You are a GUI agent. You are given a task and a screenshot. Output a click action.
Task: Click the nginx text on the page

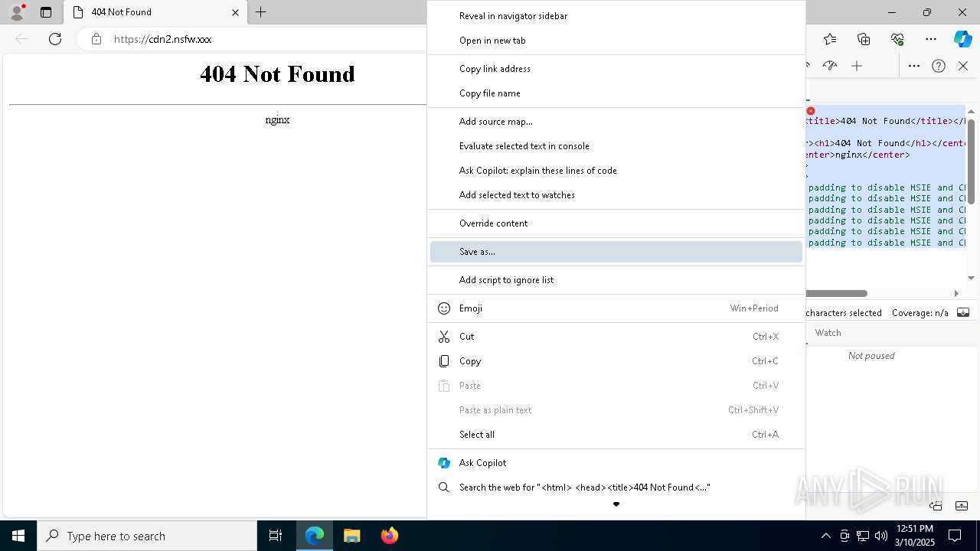(x=277, y=119)
